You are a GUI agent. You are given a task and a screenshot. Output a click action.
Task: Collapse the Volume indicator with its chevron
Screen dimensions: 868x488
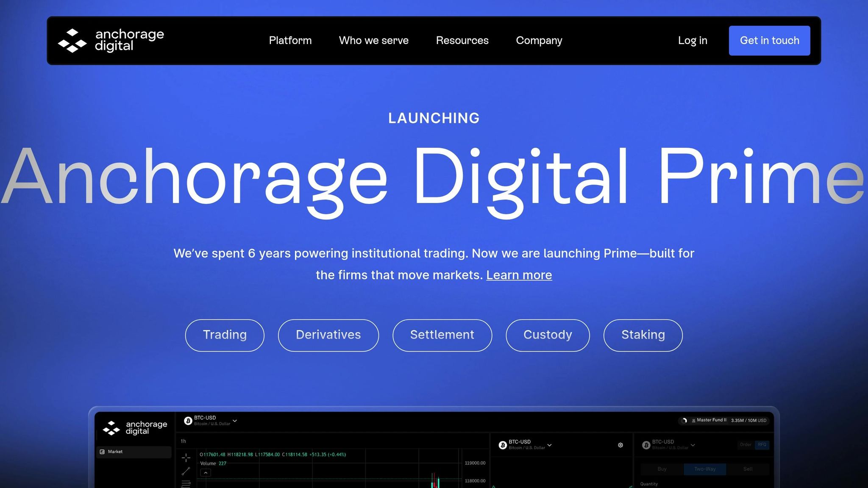click(x=206, y=473)
